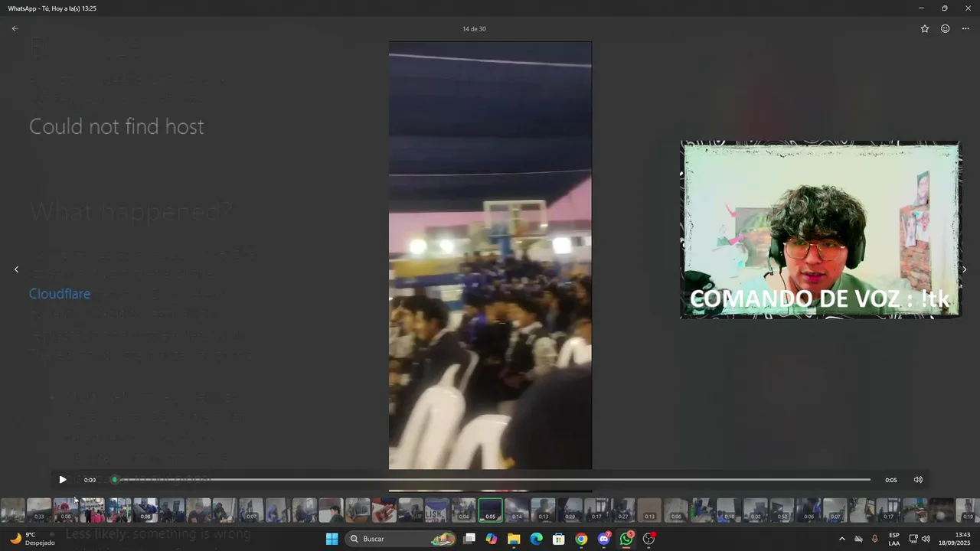Screen dimensions: 980x551
Task: Open the 0:19 video thumbnail
Action: point(968,510)
